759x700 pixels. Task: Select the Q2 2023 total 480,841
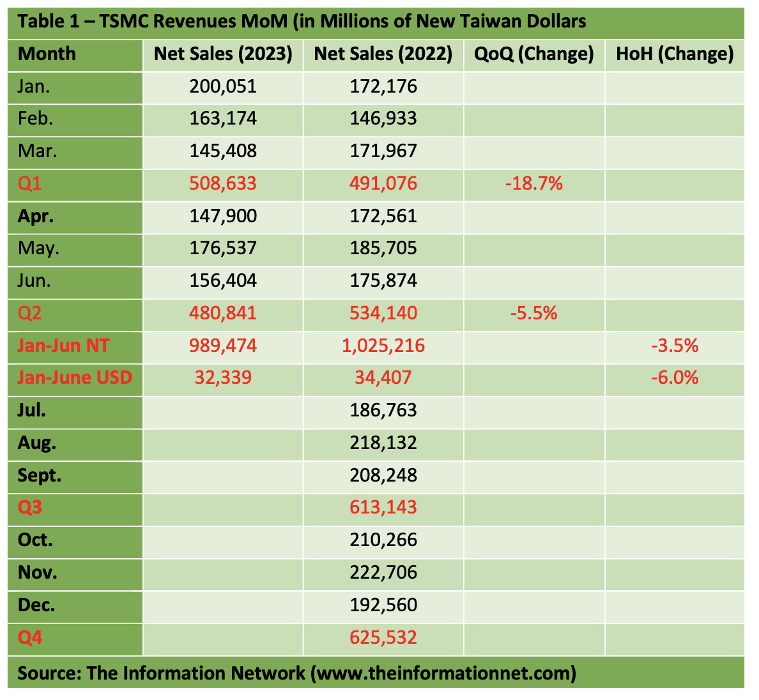point(223,314)
